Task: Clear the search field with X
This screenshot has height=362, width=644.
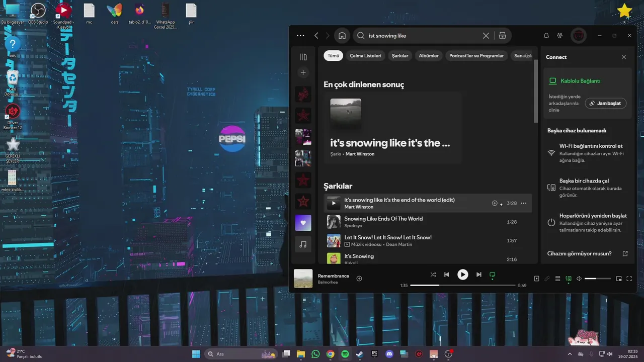Action: pyautogui.click(x=486, y=36)
